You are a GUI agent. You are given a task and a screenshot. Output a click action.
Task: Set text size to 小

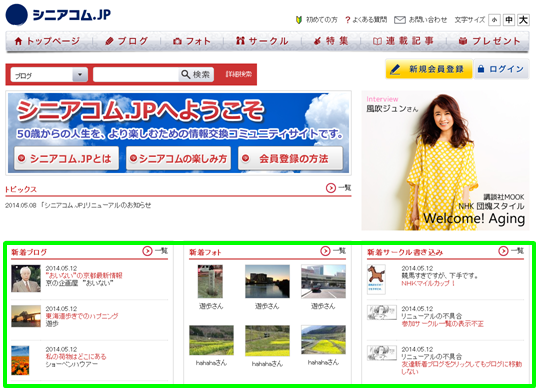coord(494,20)
